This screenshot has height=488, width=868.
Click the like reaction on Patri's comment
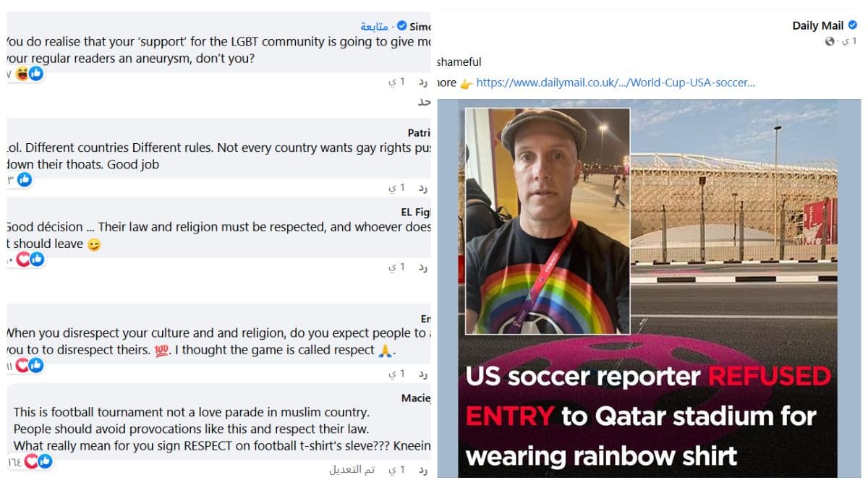click(x=25, y=179)
